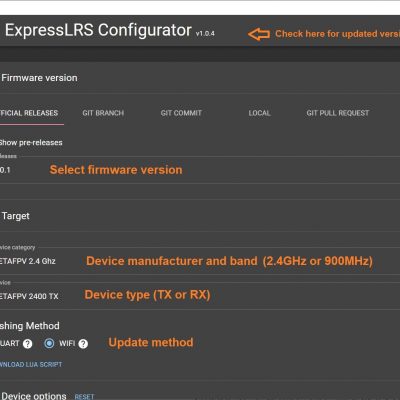This screenshot has width=400, height=400.
Task: Click the Target section heading
Action: [15, 216]
